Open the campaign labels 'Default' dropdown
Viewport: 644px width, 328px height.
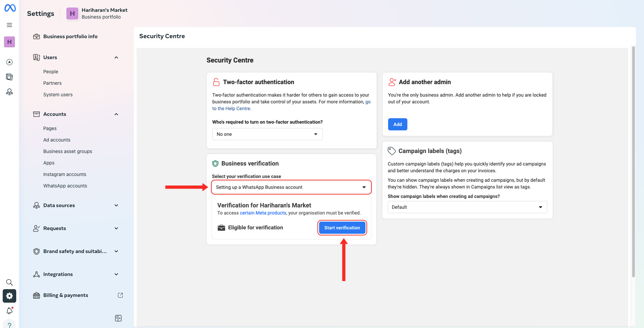pyautogui.click(x=467, y=207)
